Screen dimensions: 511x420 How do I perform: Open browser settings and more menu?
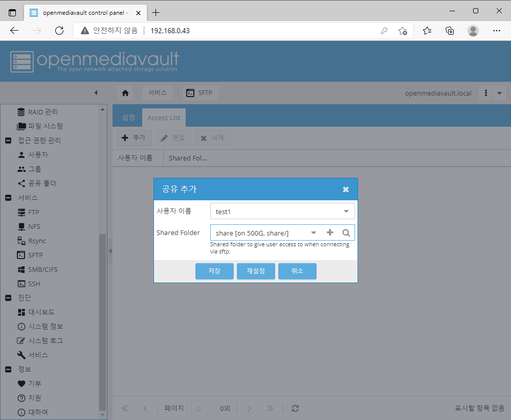pyautogui.click(x=496, y=31)
